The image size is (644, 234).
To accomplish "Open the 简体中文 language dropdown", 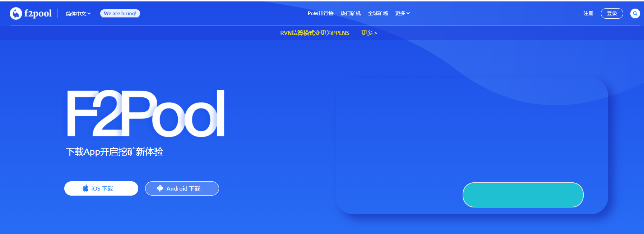I will point(78,14).
